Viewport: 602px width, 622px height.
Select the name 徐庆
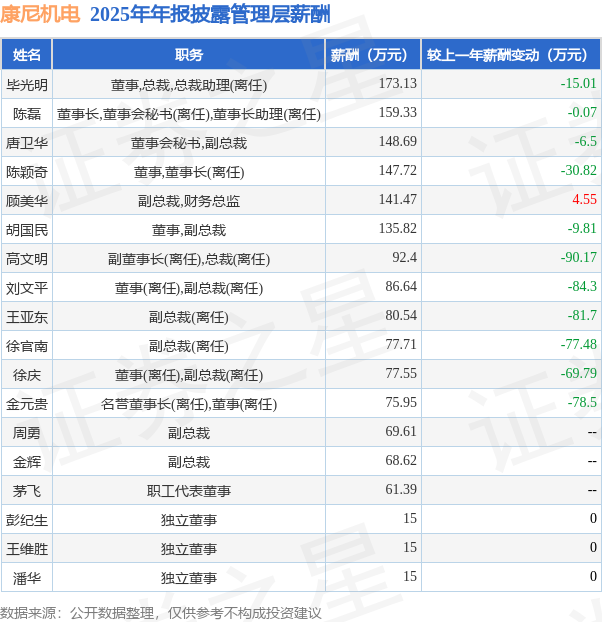tap(27, 374)
